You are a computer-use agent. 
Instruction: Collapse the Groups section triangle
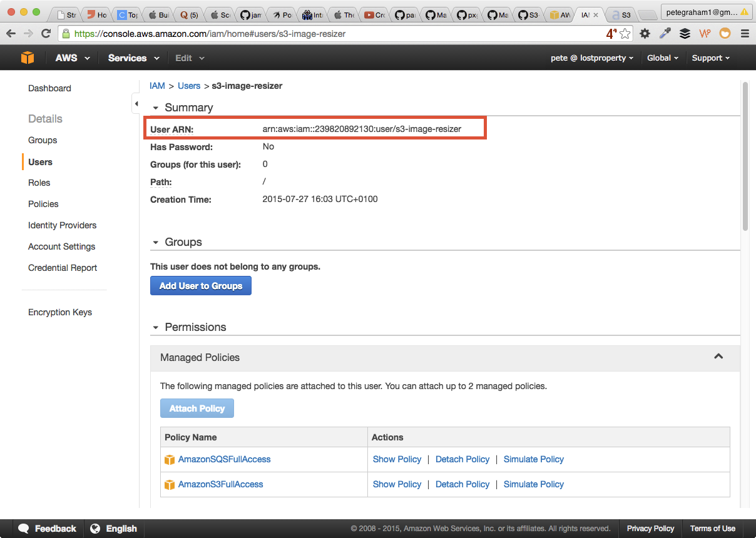point(156,242)
